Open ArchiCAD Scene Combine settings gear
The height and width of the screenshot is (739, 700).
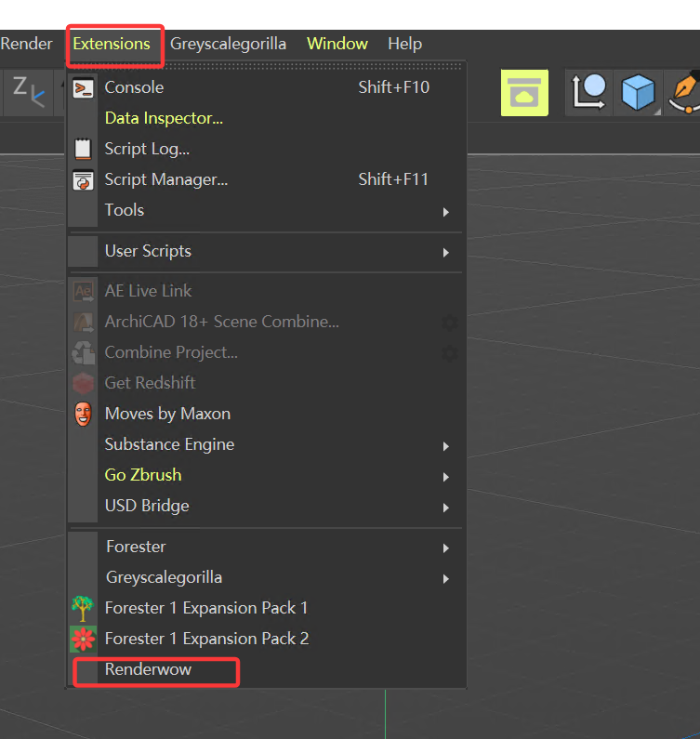[x=450, y=323]
